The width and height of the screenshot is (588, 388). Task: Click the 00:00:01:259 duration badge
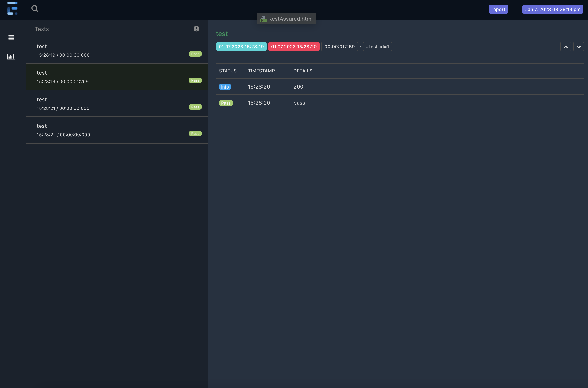[339, 46]
